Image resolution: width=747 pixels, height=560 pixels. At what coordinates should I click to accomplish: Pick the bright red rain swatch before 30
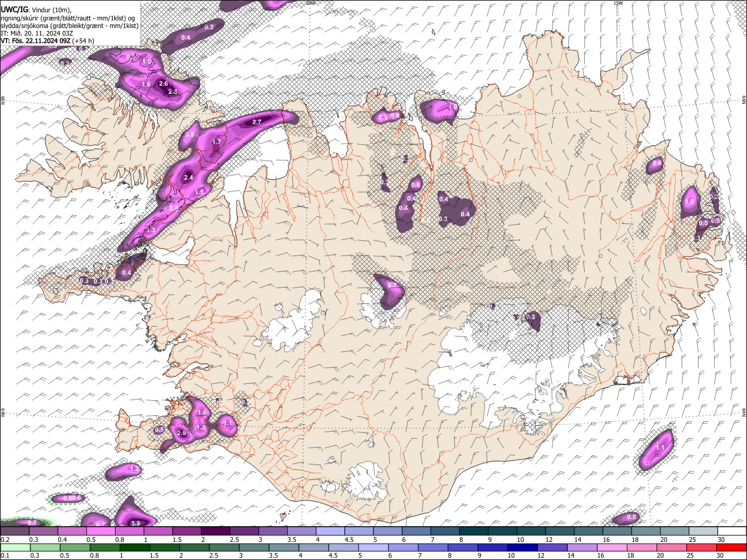[x=732, y=547]
